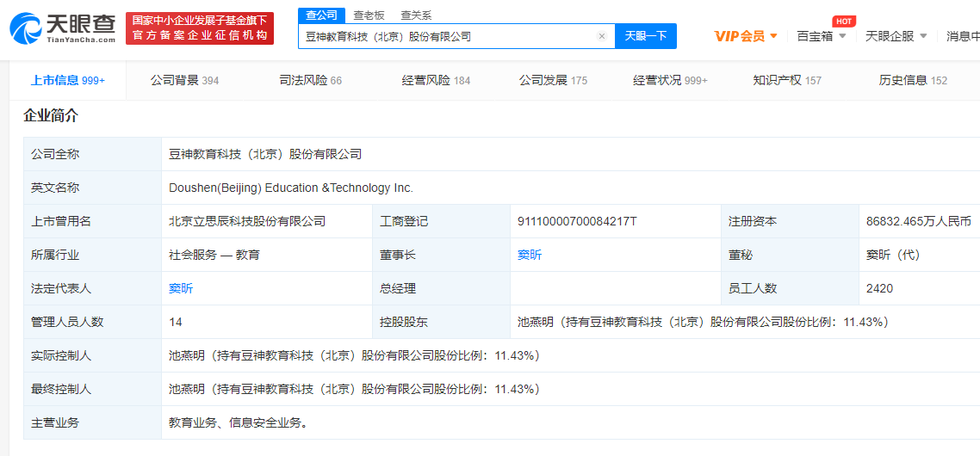Show the 知识产权 tab
Image resolution: width=980 pixels, height=456 pixels.
[x=786, y=80]
